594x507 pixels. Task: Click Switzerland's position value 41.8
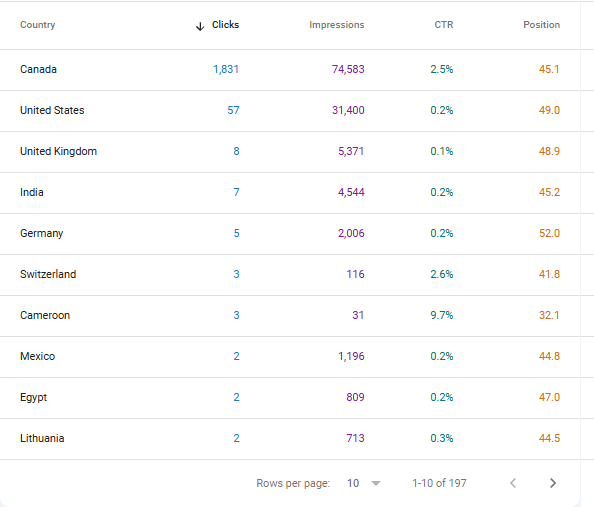pyautogui.click(x=549, y=274)
